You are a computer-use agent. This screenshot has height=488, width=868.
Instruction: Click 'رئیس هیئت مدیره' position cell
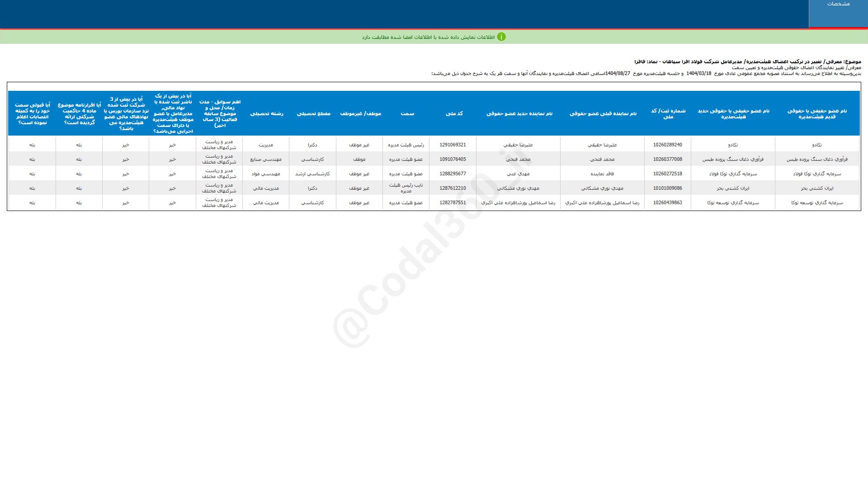click(x=406, y=145)
